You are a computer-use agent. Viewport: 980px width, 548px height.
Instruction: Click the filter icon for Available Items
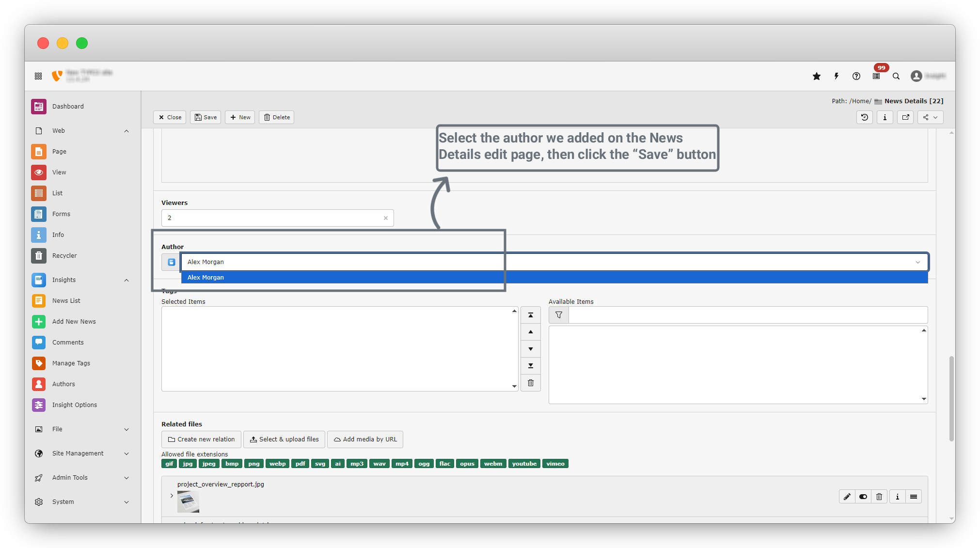tap(559, 315)
